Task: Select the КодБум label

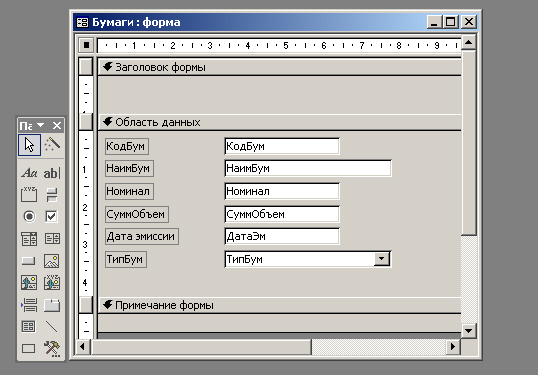Action: coord(127,147)
